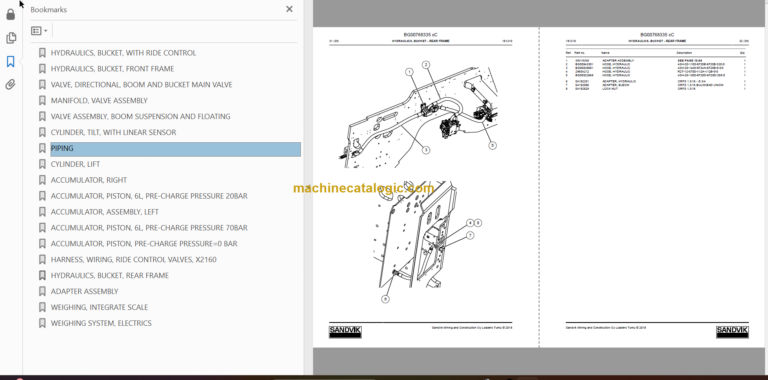The height and width of the screenshot is (380, 768).
Task: Click the 'Bookmarks' panel title
Action: point(48,9)
